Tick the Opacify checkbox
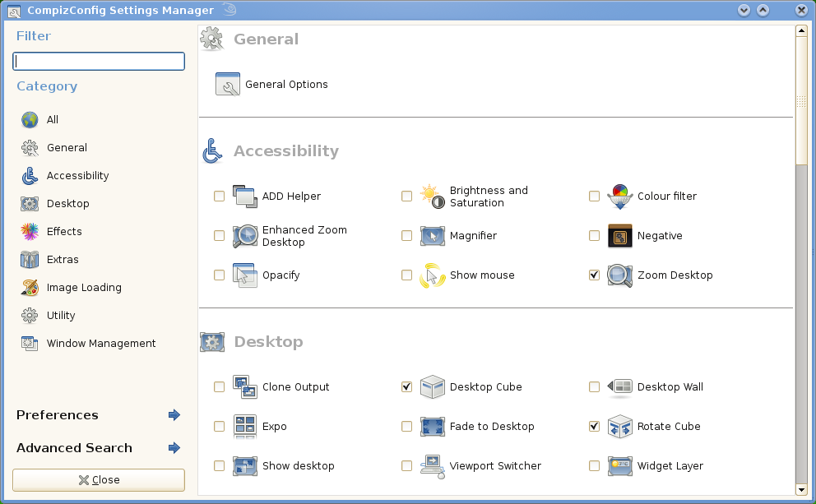The height and width of the screenshot is (504, 816). pyautogui.click(x=219, y=275)
